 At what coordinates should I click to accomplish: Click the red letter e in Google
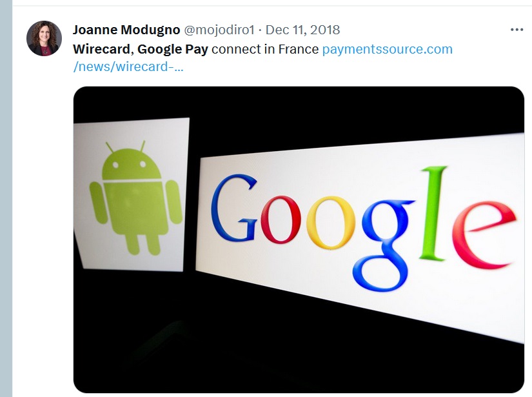pyautogui.click(x=485, y=234)
